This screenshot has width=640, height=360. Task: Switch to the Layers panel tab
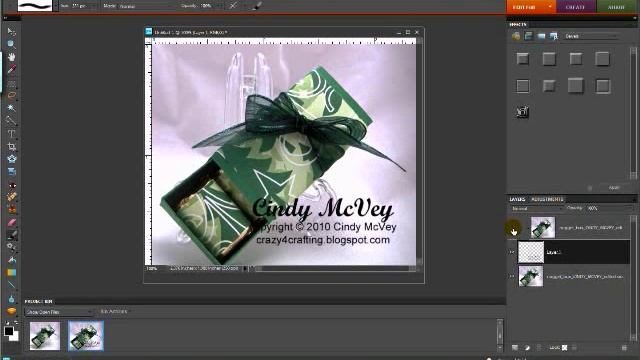[x=518, y=199]
